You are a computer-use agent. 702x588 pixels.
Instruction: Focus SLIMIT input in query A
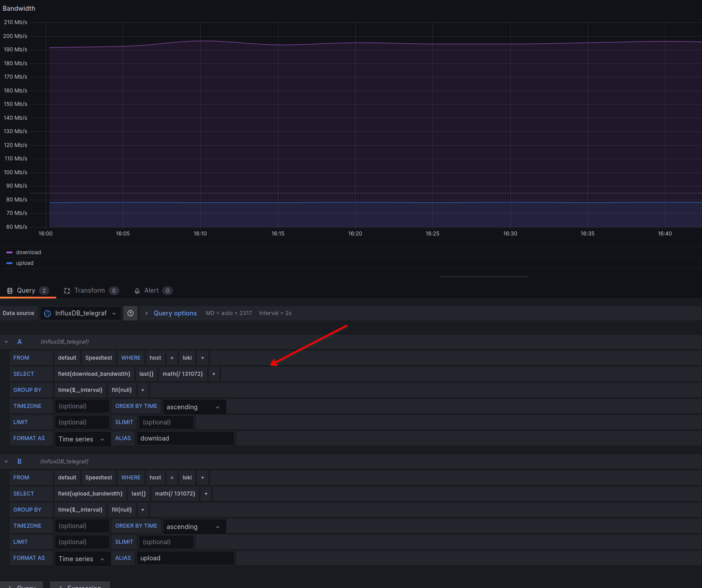pyautogui.click(x=166, y=422)
